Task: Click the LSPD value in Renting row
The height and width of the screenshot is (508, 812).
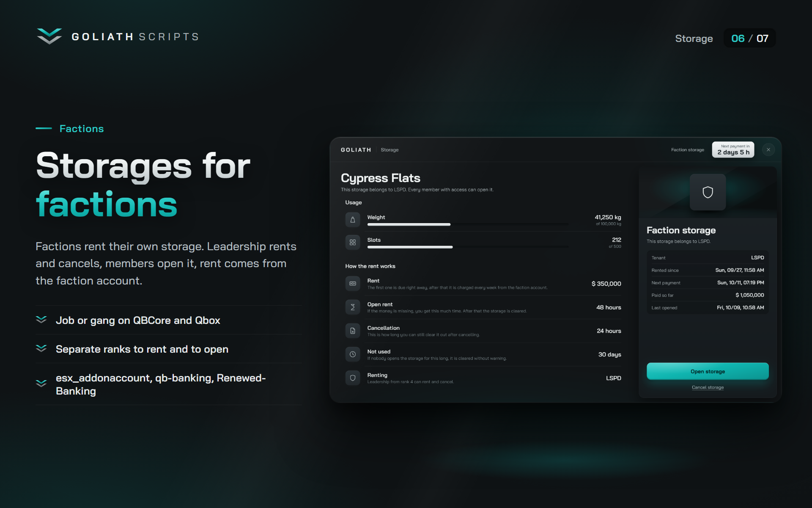Action: click(614, 378)
